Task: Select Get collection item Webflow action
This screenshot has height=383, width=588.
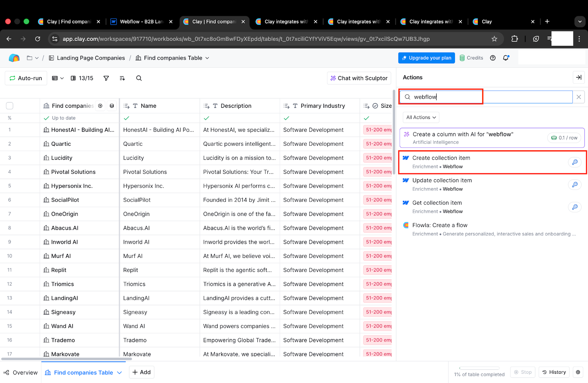Action: (x=492, y=207)
